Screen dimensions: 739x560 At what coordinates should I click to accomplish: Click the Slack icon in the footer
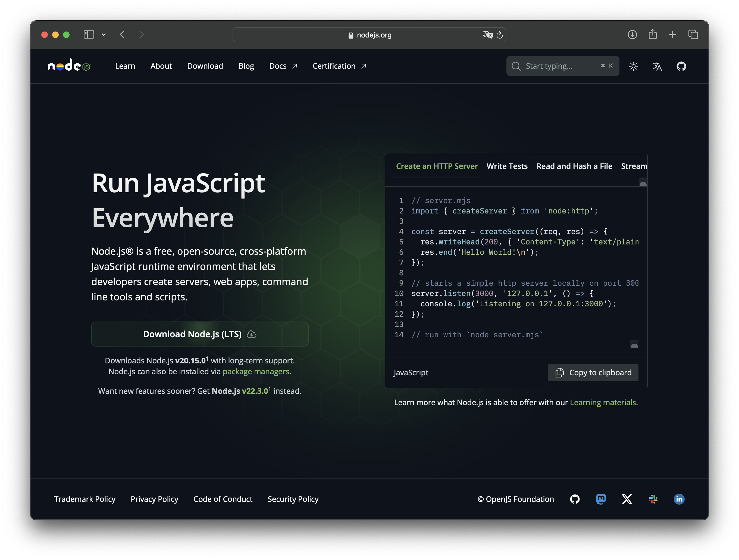point(653,499)
